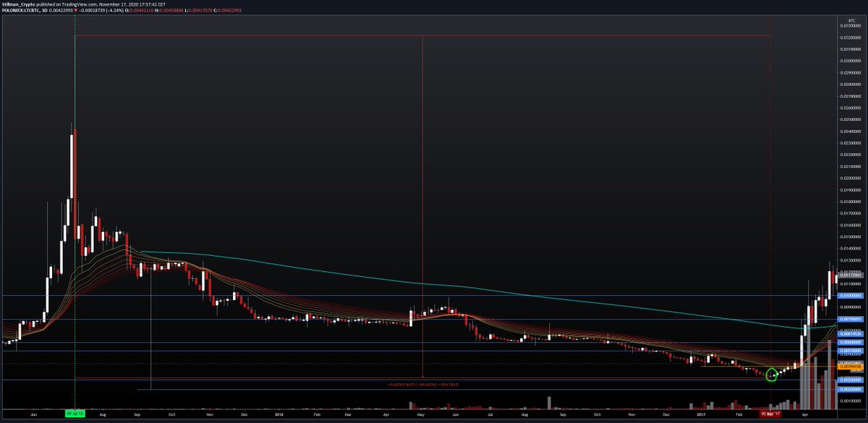The image size is (868, 423).
Task: Click the 0.02500000 price axis value
Action: pos(851,119)
